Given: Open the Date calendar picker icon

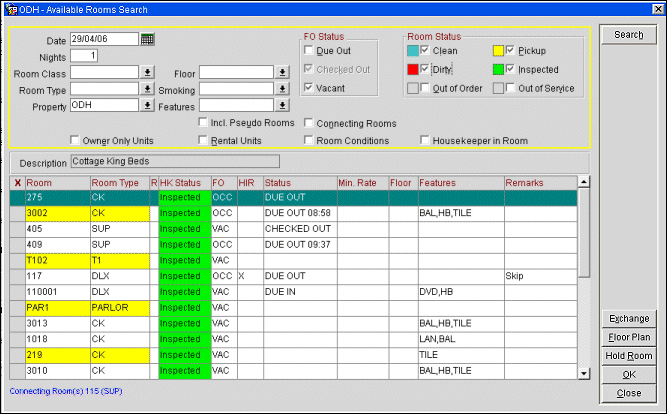Looking at the screenshot, I should click(147, 39).
